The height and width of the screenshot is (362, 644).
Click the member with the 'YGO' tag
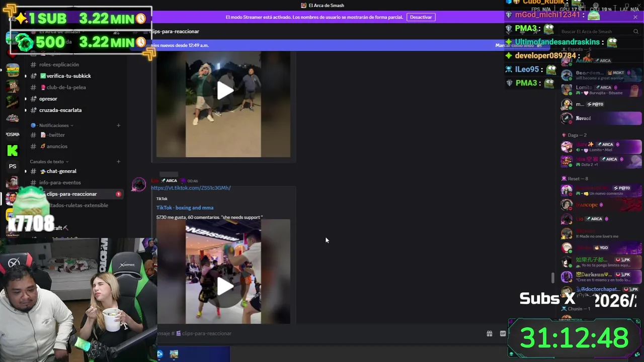pyautogui.click(x=601, y=248)
